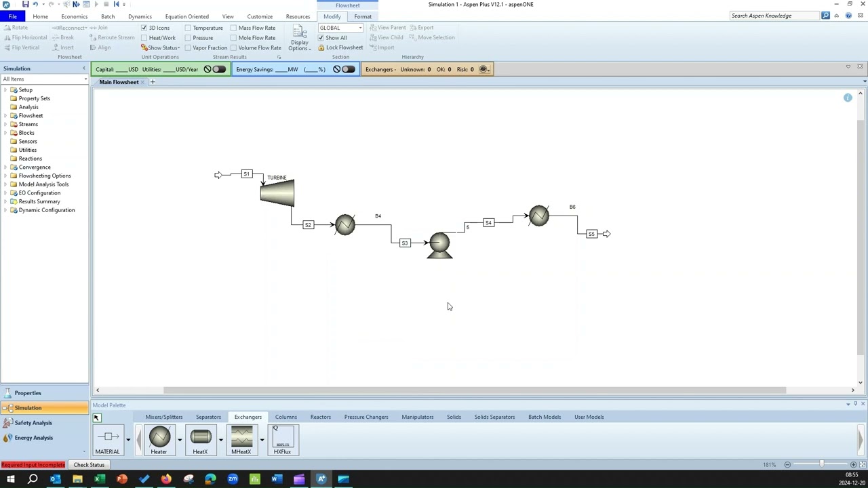Switch to the Columns palette tab

(285, 417)
